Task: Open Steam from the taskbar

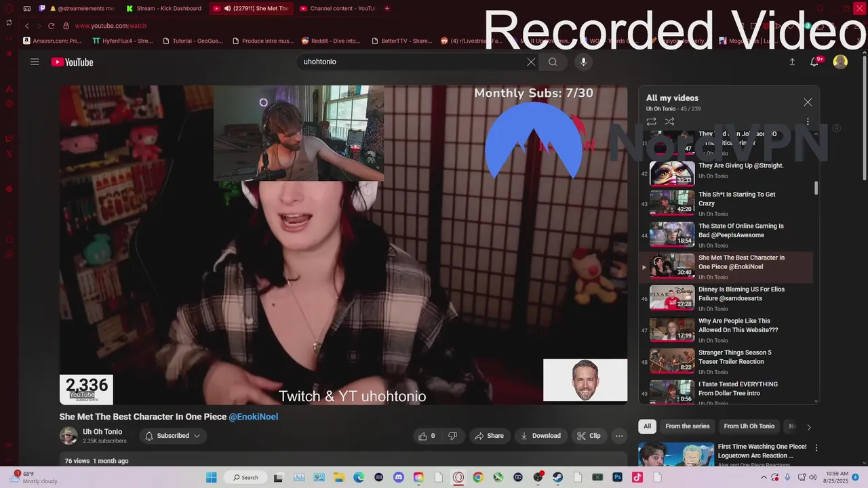Action: pos(558,477)
